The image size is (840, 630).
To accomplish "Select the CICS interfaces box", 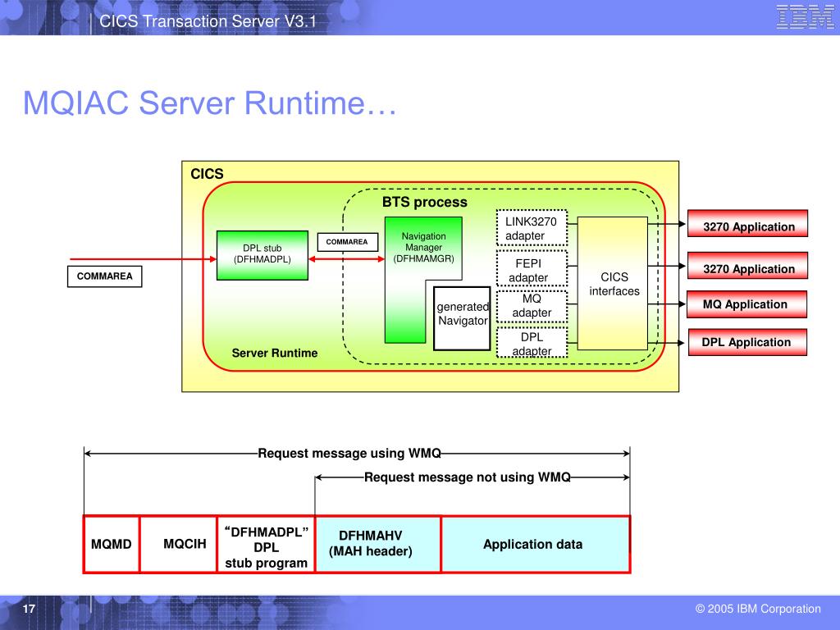I will (612, 283).
